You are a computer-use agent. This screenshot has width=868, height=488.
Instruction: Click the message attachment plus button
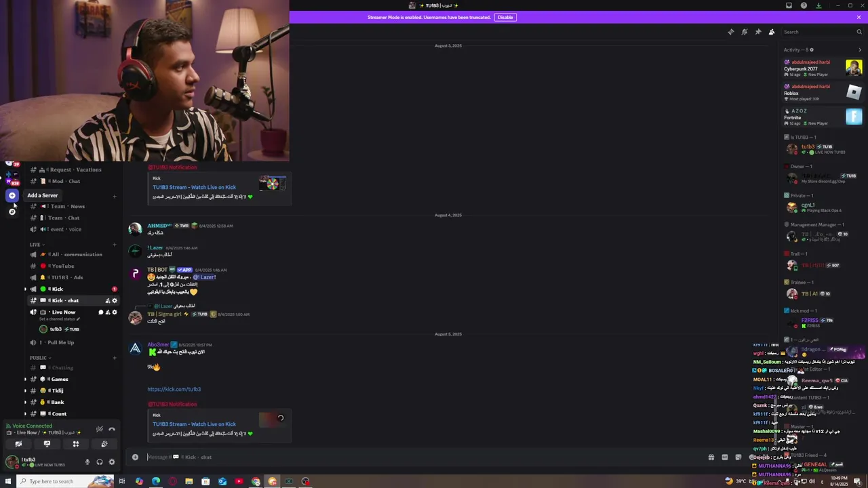click(135, 457)
